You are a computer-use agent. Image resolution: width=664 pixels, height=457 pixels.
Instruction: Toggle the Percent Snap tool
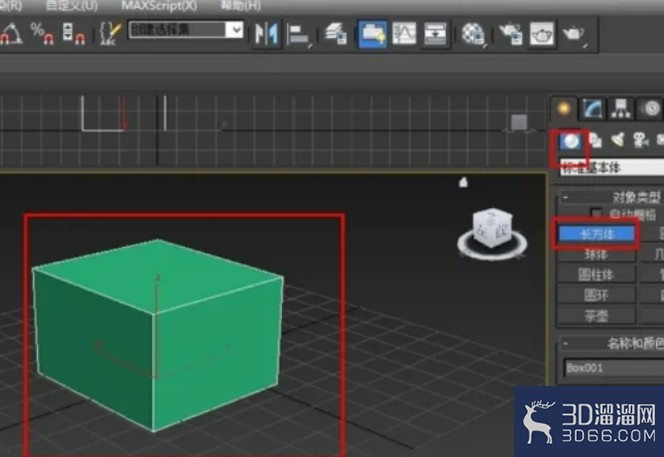pos(42,33)
